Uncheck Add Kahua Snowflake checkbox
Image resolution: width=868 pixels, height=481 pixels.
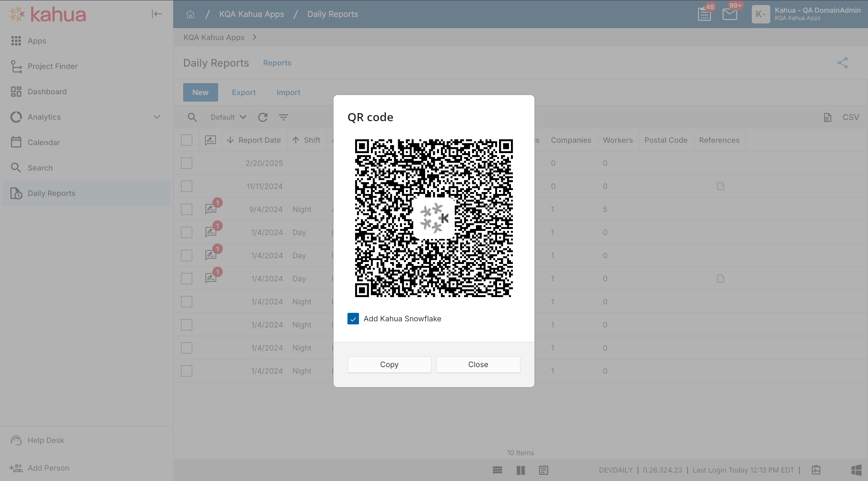pos(353,319)
